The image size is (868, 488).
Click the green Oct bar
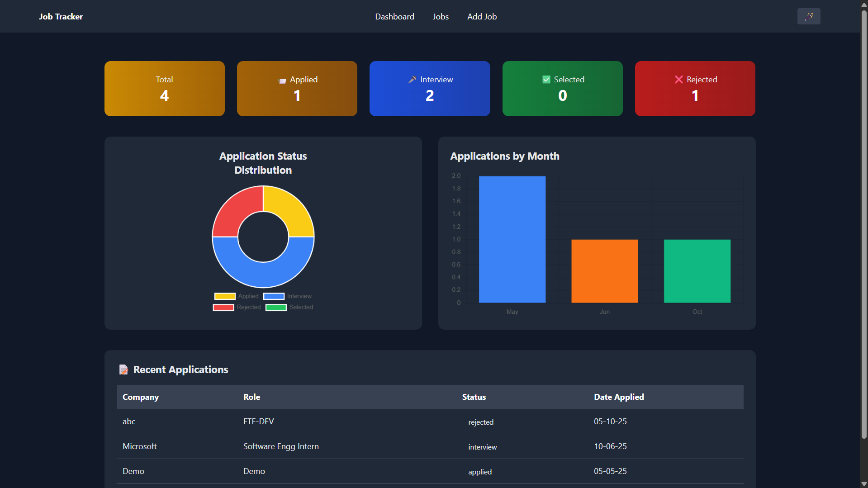point(697,271)
